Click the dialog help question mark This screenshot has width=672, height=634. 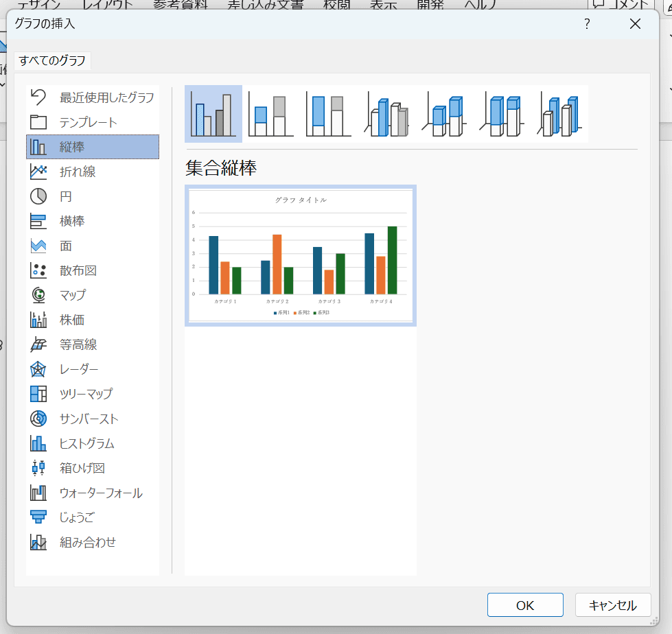point(587,24)
